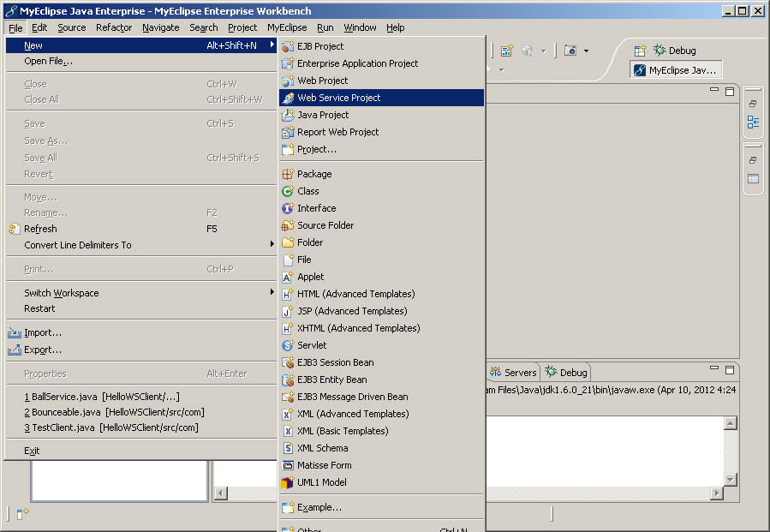Open the Open Perspective toolbar icon
Viewport: 770px width, 532px height.
[640, 51]
